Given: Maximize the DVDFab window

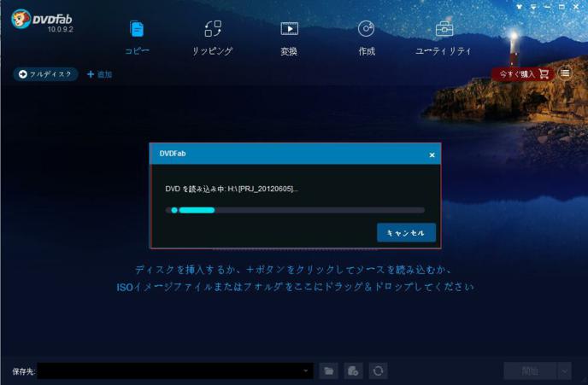Looking at the screenshot, I should coord(562,7).
